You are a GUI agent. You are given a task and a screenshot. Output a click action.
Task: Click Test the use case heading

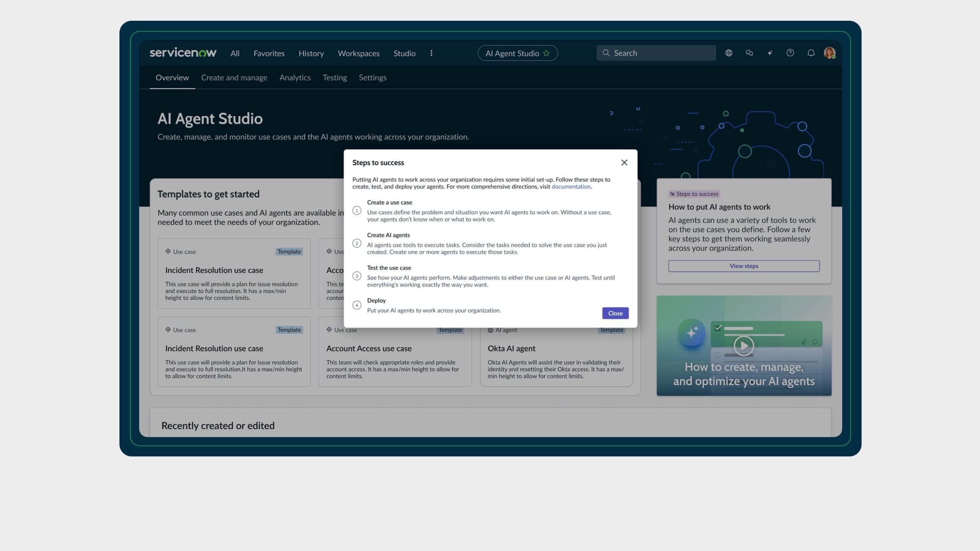pos(389,268)
